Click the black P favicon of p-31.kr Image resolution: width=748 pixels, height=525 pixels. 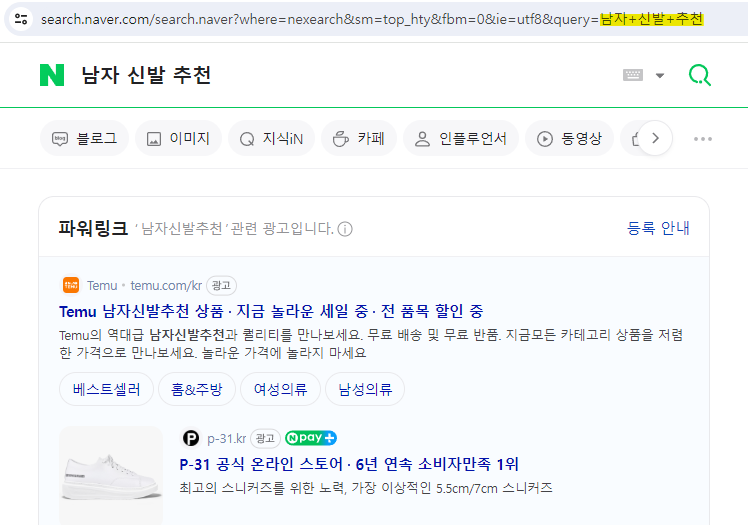pos(191,438)
